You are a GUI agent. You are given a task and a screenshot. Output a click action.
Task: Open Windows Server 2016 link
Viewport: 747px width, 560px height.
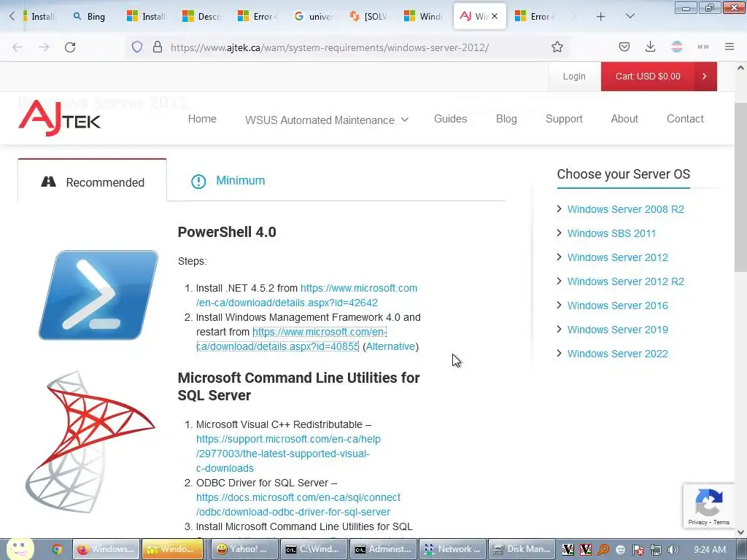coord(617,306)
